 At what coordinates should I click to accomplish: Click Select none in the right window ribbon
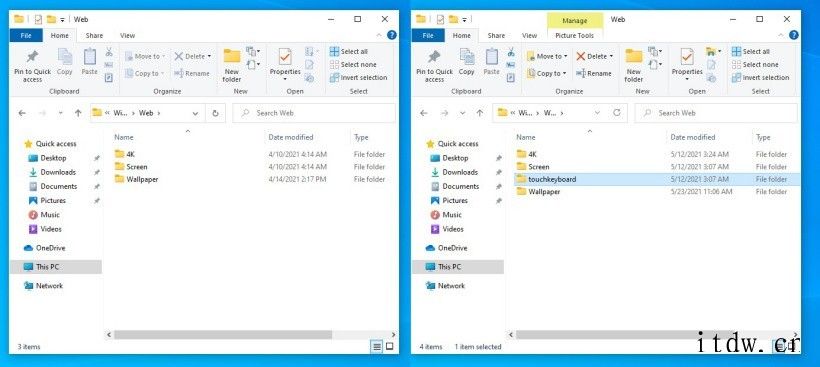tap(755, 64)
